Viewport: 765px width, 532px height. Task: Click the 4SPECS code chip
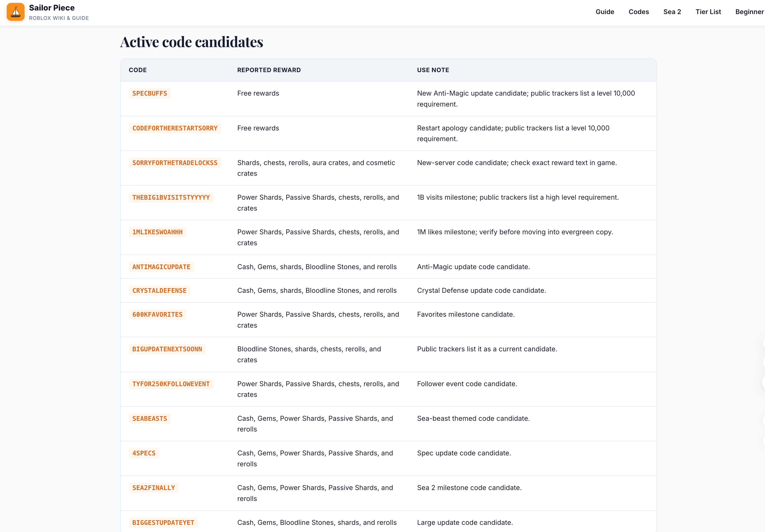pyautogui.click(x=144, y=453)
